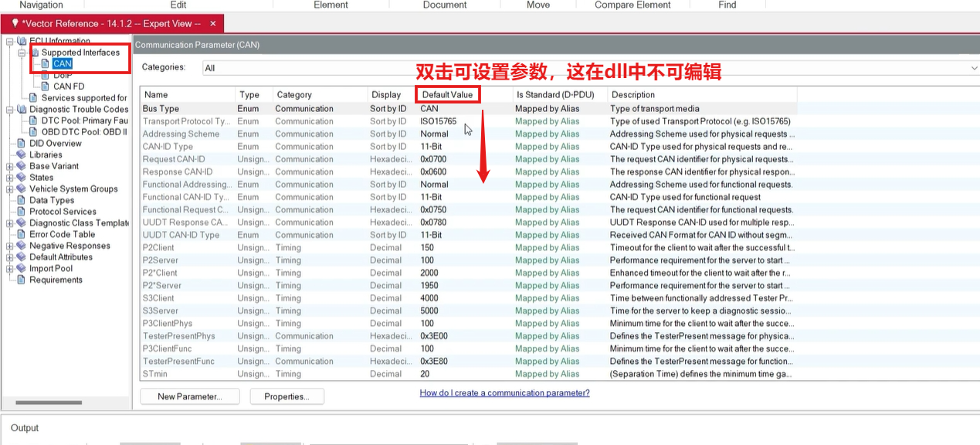Select the TesterPresentPhys parameter row

coord(468,336)
